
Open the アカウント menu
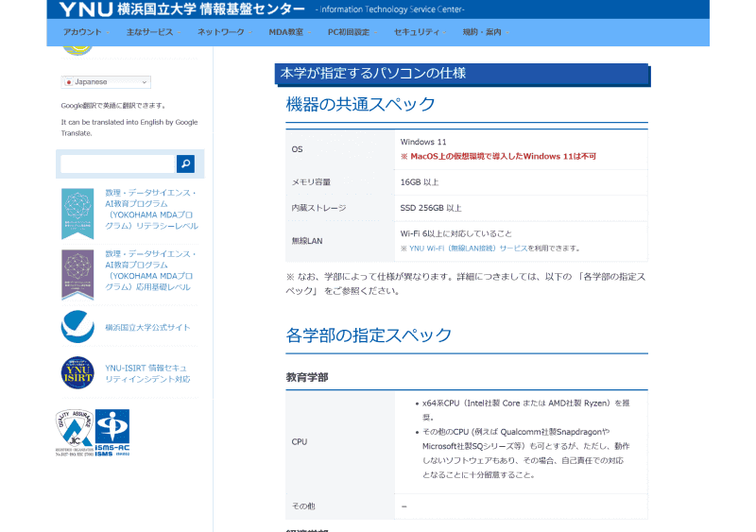coord(86,32)
